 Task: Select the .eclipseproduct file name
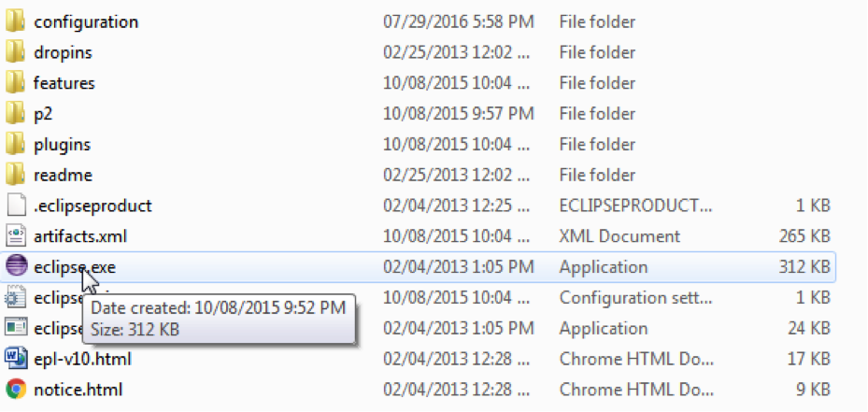(92, 206)
